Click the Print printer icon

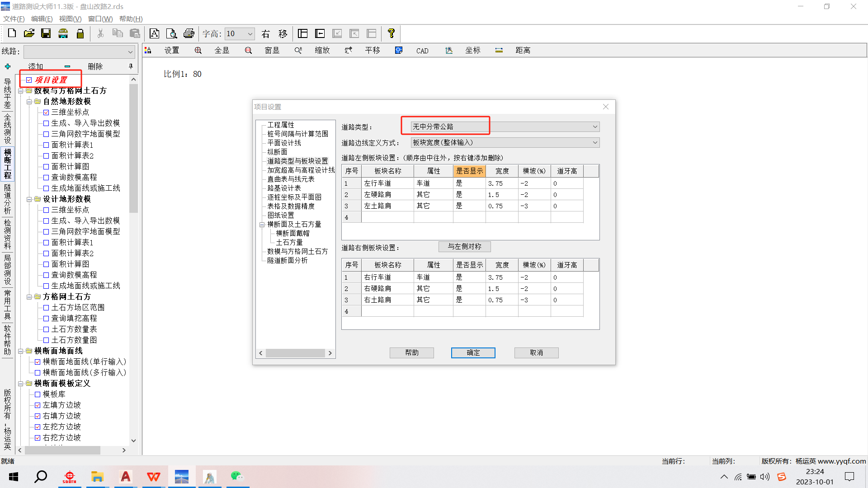tap(189, 33)
